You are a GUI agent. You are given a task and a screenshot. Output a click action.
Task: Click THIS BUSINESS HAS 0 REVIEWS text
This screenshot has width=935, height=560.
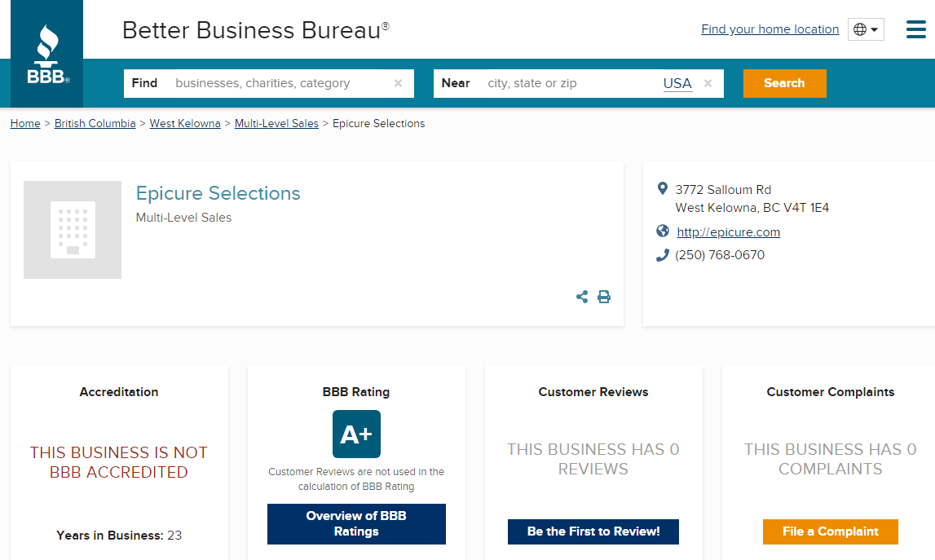coord(593,459)
